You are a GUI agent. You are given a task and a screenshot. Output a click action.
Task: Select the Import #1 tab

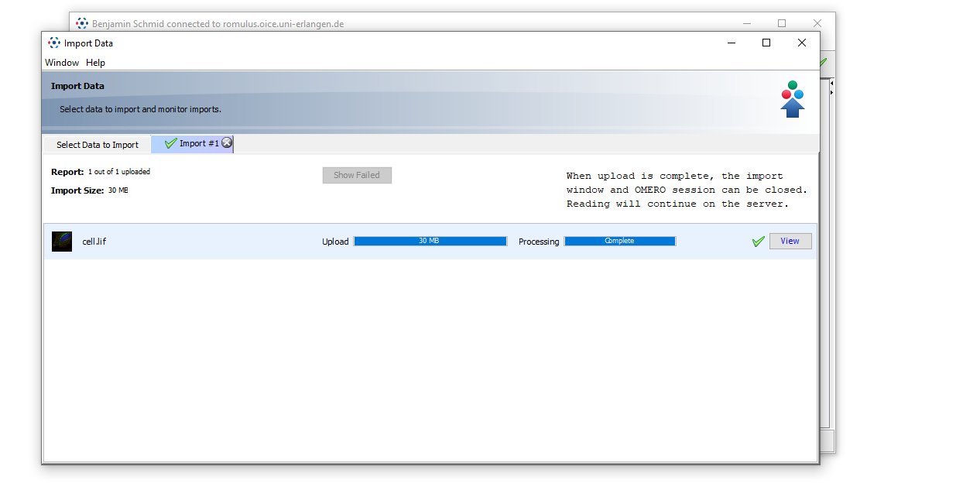[199, 143]
